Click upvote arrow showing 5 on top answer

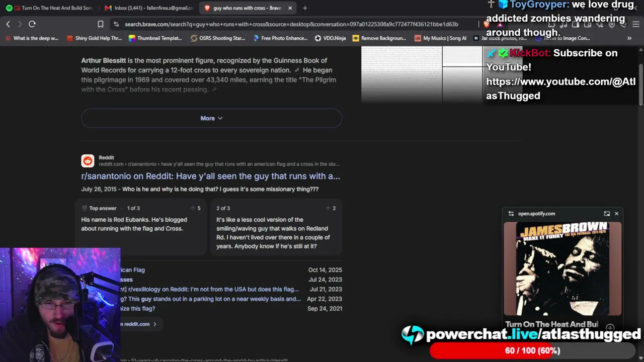tap(193, 208)
